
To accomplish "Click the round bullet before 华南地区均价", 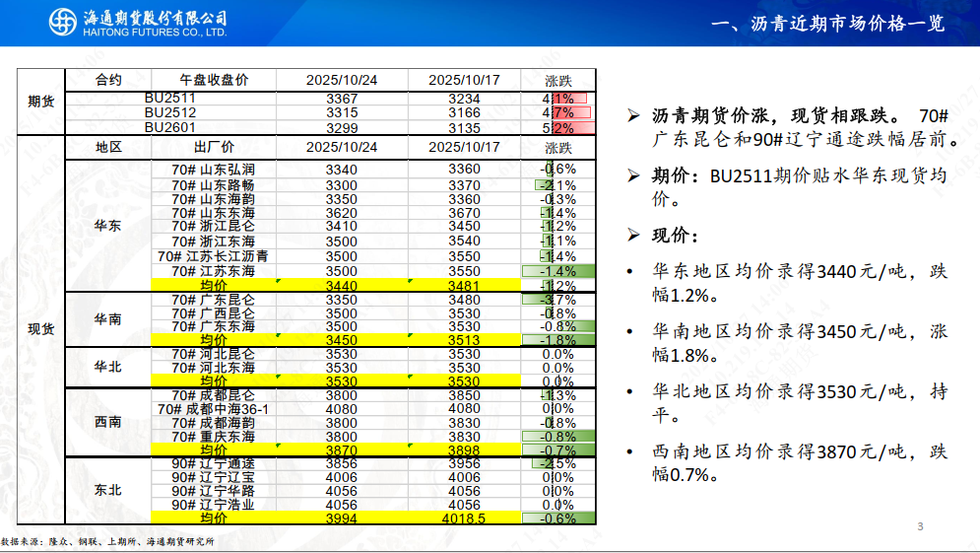I will click(x=630, y=332).
